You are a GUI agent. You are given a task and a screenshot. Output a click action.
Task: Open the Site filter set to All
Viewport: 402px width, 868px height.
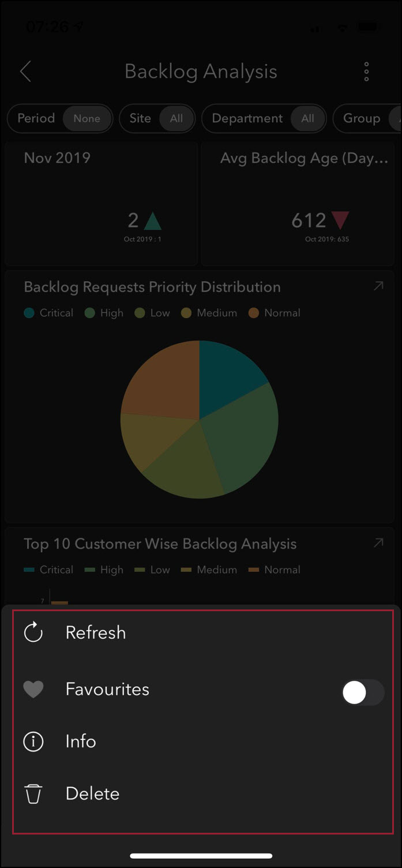(x=157, y=118)
